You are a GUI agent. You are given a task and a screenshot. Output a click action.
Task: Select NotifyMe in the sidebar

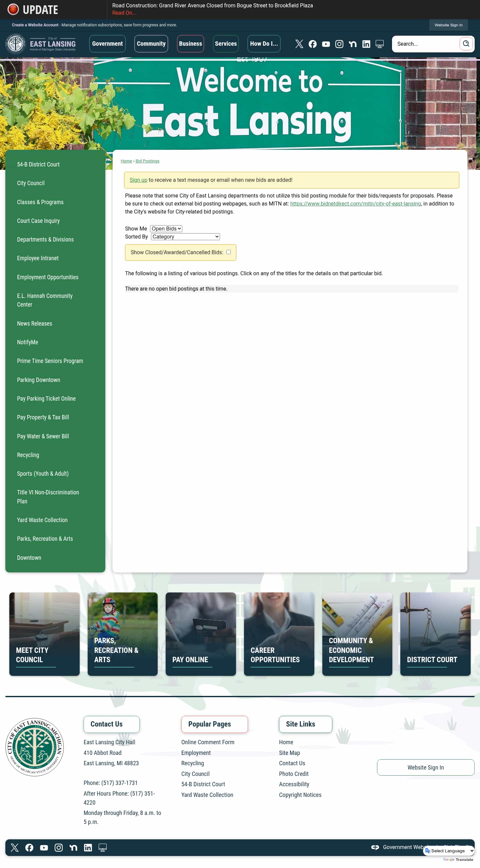28,342
